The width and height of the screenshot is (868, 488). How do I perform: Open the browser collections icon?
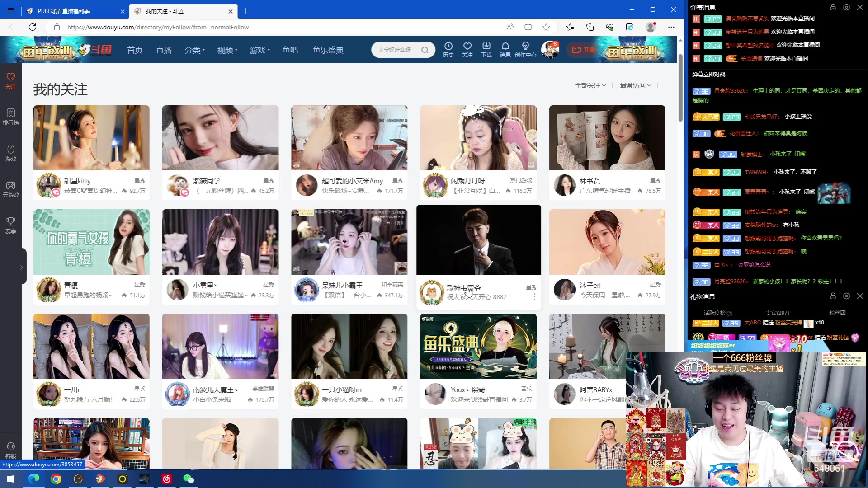590,27
